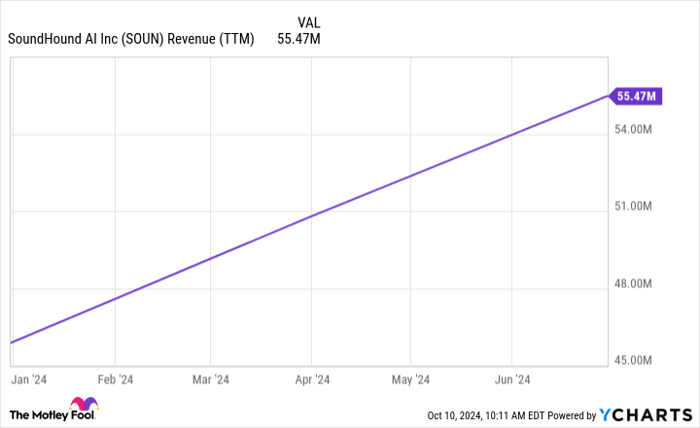Screen dimensions: 700x428
Task: Click the 55.47M value under VAL
Action: point(299,39)
